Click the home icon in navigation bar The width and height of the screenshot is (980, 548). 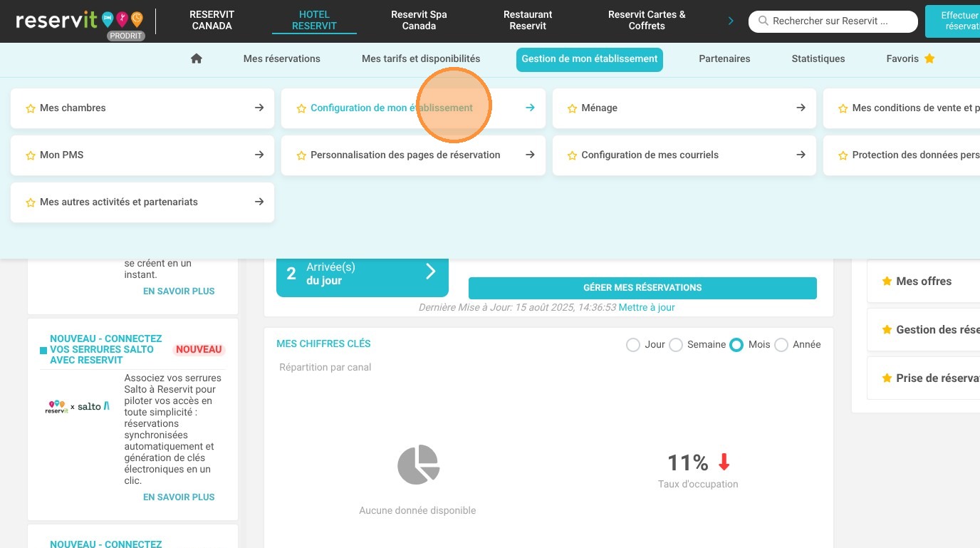(197, 58)
